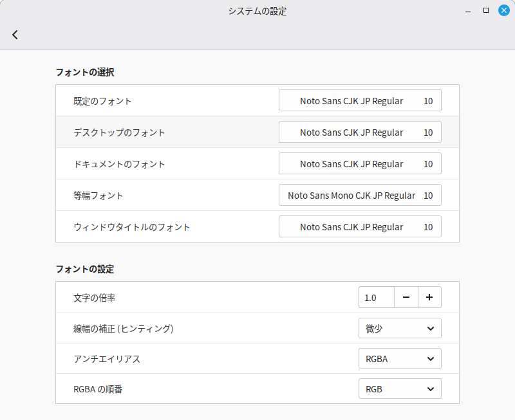This screenshot has height=420, width=515.
Task: Click the システムの設定 title bar
Action: (x=257, y=11)
